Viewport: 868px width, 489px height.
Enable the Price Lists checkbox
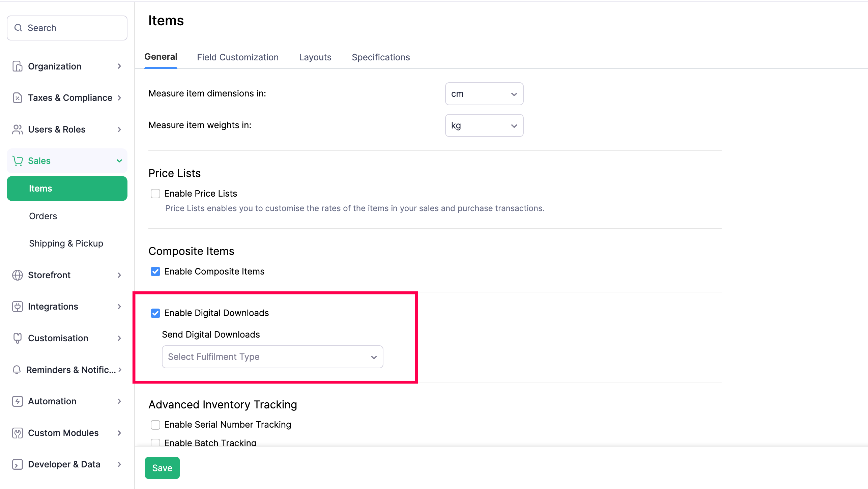pyautogui.click(x=155, y=194)
